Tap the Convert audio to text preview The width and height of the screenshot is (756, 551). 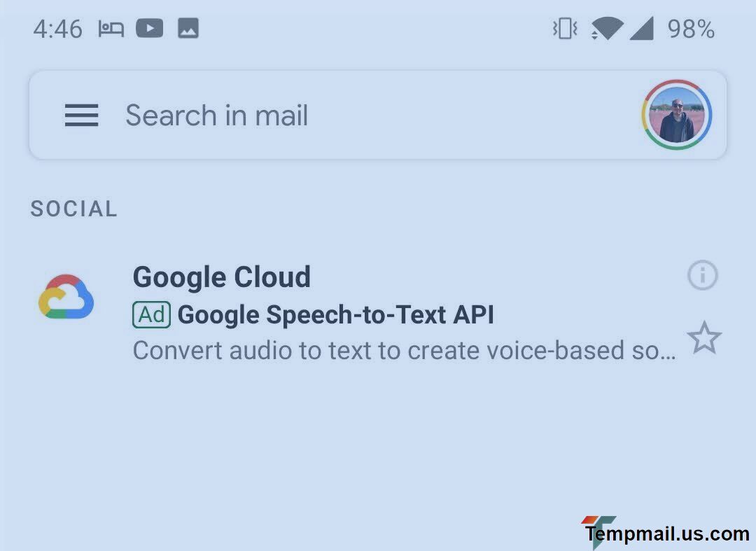click(405, 351)
